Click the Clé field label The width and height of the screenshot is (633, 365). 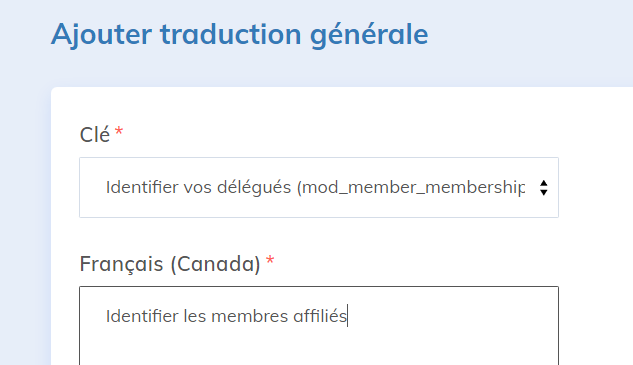click(95, 134)
